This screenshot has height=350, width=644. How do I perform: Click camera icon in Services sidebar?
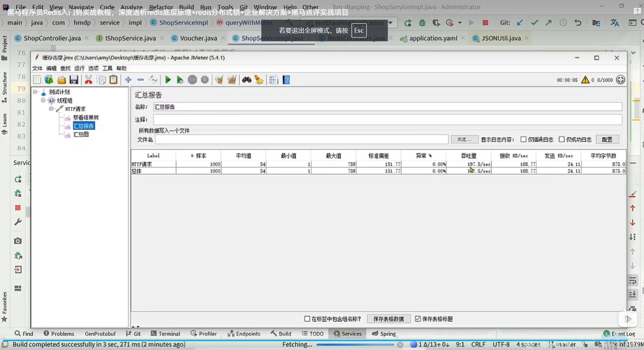coord(18,241)
